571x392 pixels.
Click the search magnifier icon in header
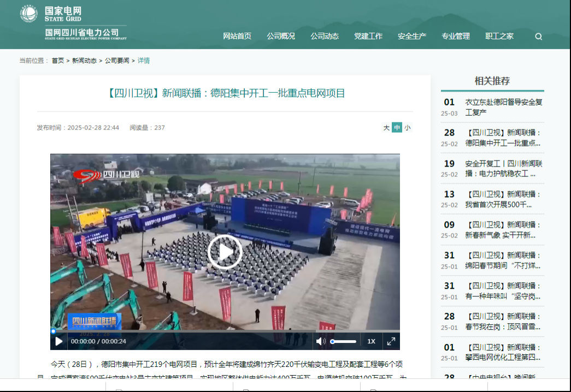(x=538, y=37)
